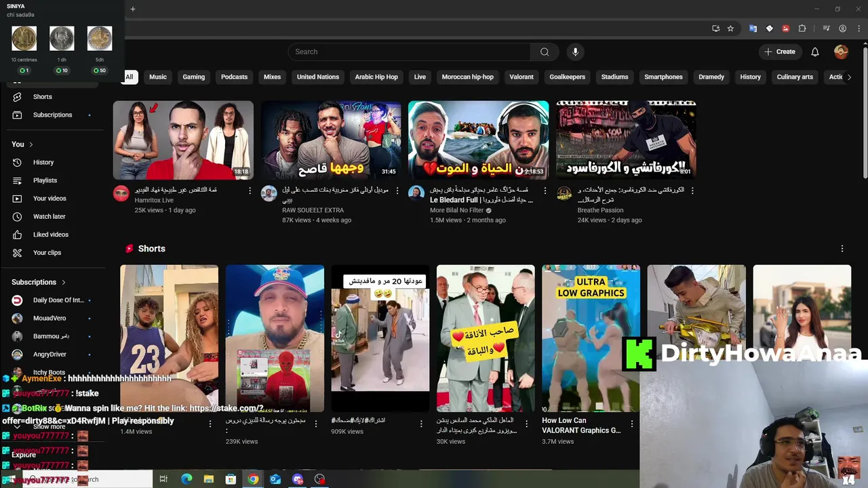Open the Subscriptions feed in the sidebar
The width and height of the screenshot is (868, 488).
coord(52,115)
